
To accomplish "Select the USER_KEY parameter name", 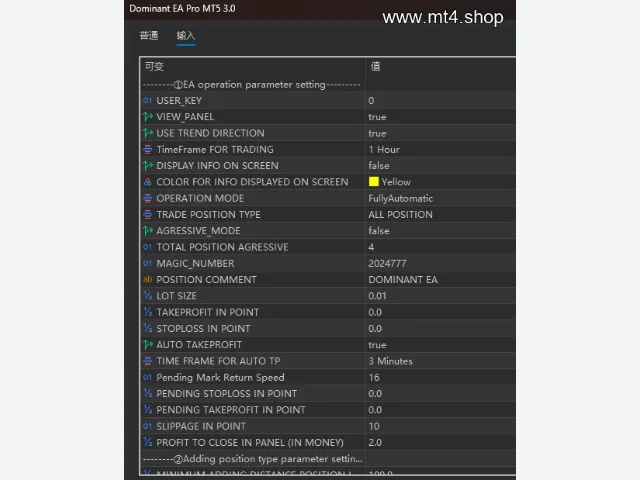I will coord(179,100).
